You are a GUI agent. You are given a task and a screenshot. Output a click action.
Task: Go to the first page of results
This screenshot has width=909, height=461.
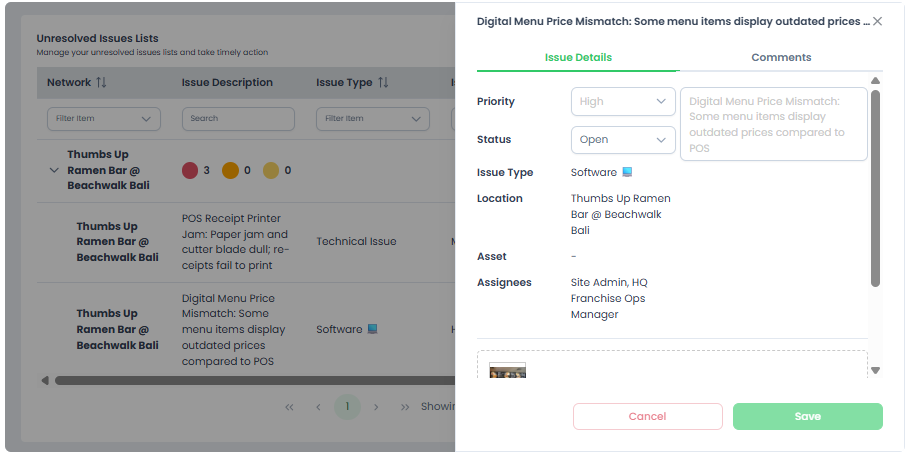click(x=290, y=407)
